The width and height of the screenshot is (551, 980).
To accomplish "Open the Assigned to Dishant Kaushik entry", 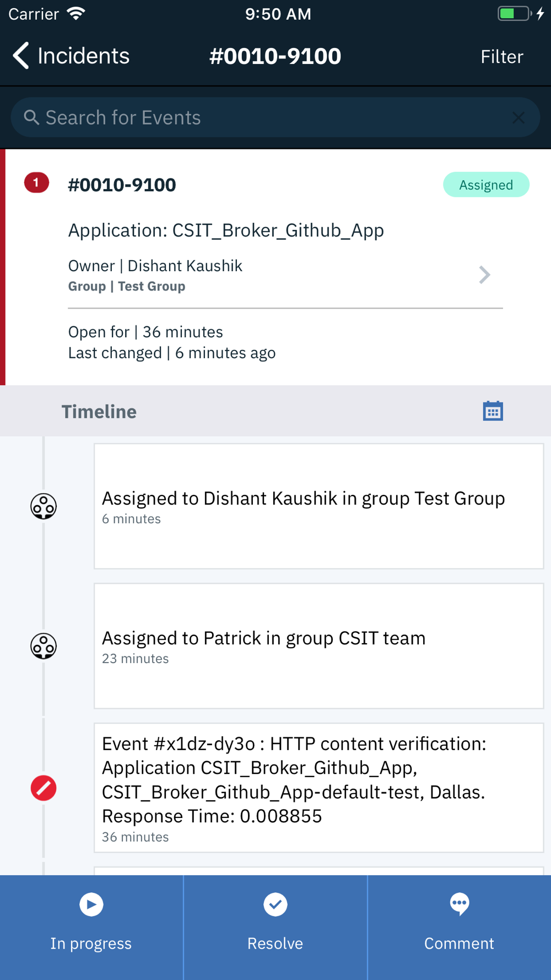I will tap(318, 506).
